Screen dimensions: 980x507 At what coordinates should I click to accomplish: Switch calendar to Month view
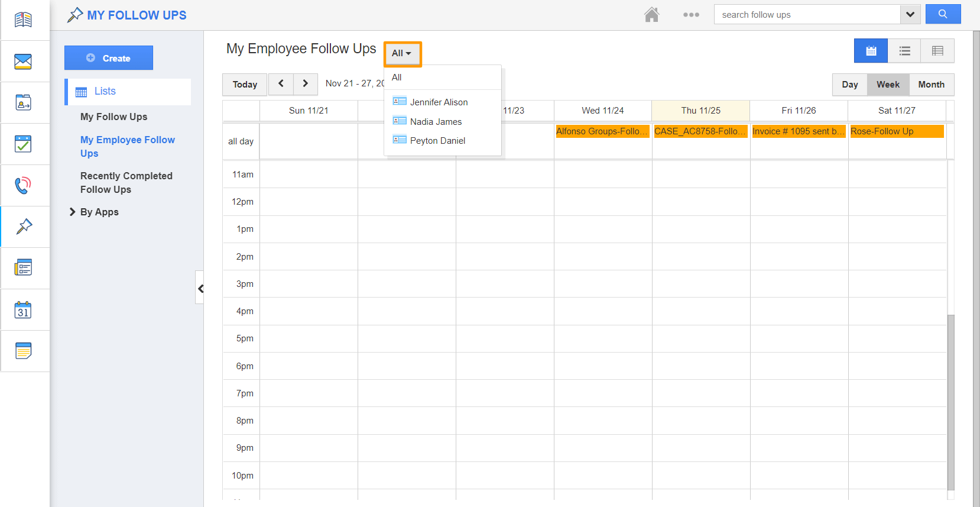[931, 85]
